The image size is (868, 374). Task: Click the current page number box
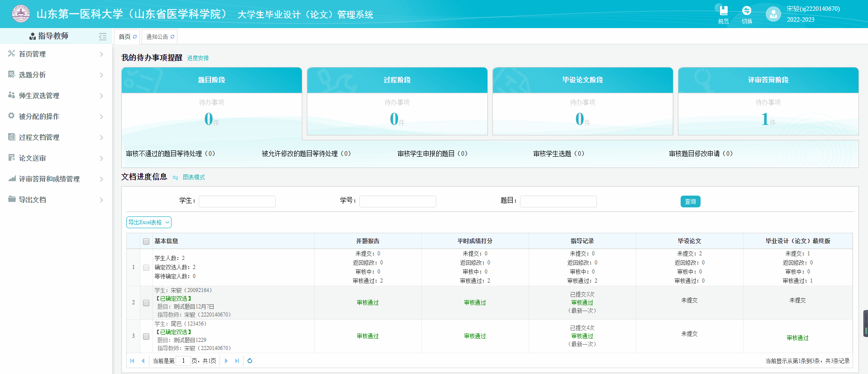(x=183, y=361)
